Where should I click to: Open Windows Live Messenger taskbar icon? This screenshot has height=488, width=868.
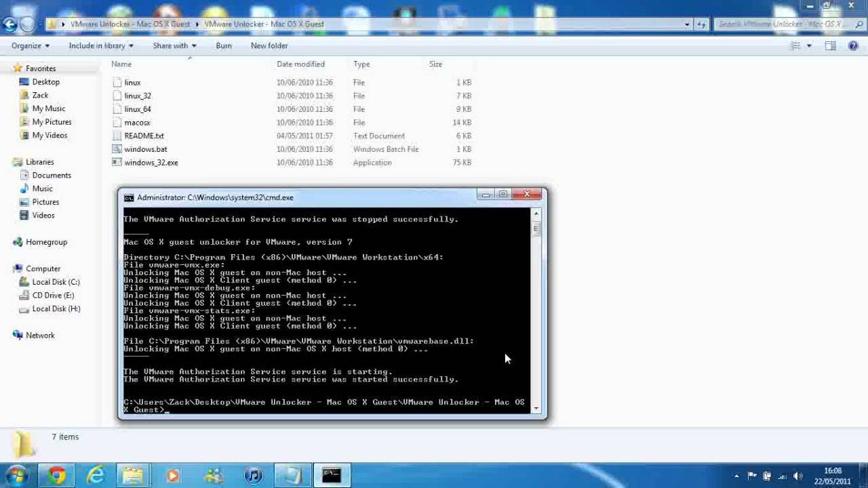pos(213,475)
